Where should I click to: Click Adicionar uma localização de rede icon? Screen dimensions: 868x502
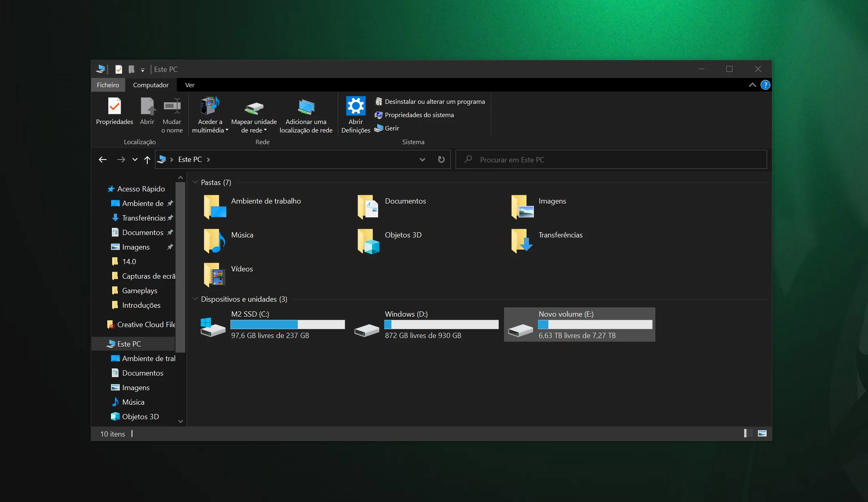[306, 107]
